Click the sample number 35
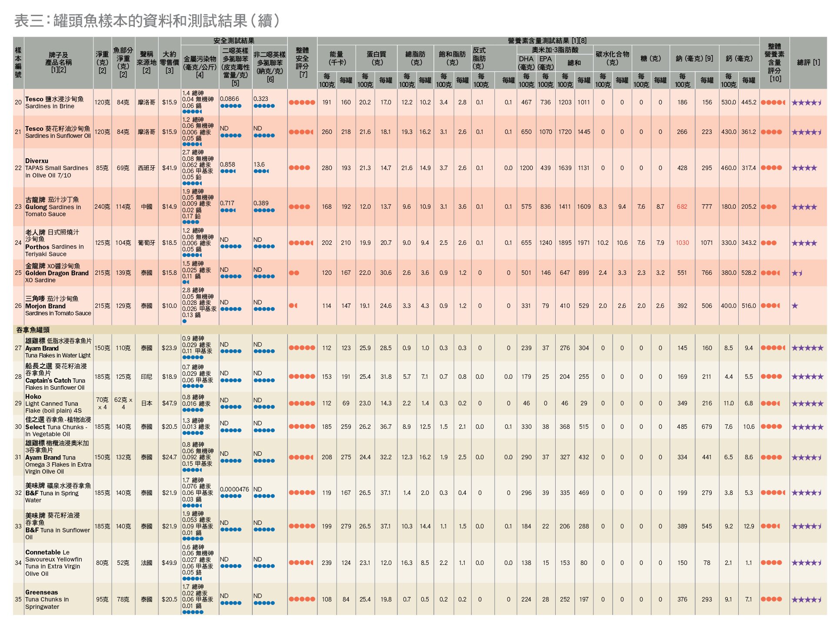The height and width of the screenshot is (628, 840). [18, 599]
